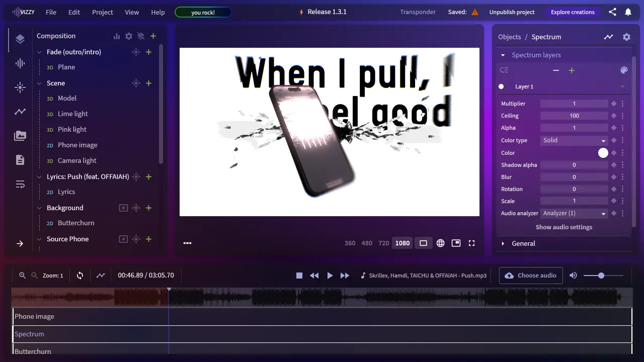Toggle the Layer 1 visibility dot

pos(501,86)
